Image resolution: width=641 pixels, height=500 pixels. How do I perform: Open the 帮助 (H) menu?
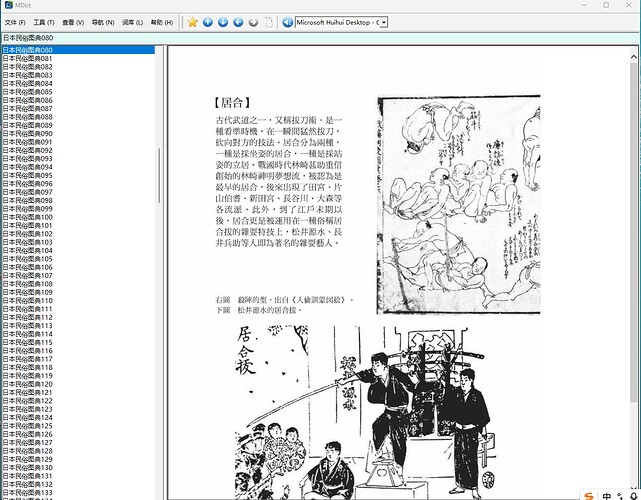pyautogui.click(x=162, y=22)
